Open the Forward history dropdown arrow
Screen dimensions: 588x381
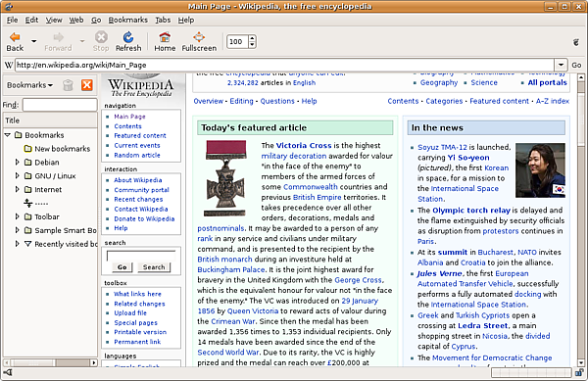82,41
